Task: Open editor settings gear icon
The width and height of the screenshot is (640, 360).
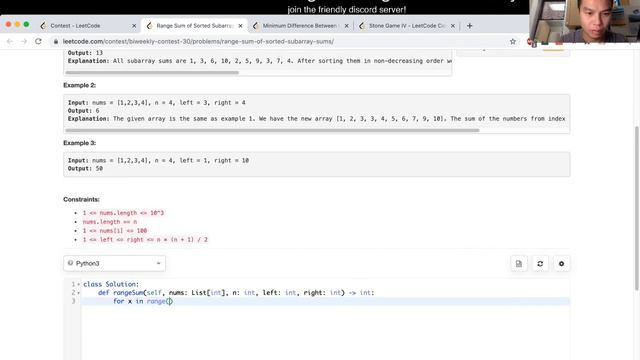Action: pos(561,264)
